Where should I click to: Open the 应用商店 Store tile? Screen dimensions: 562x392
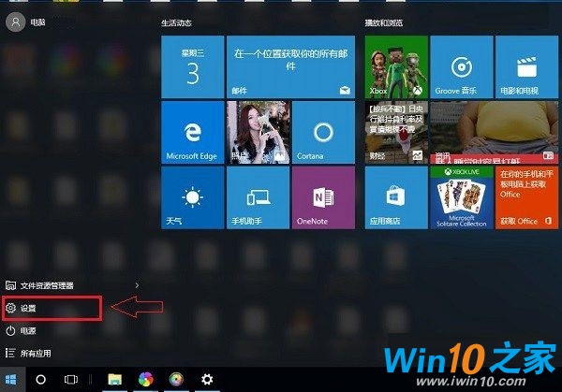click(x=396, y=197)
